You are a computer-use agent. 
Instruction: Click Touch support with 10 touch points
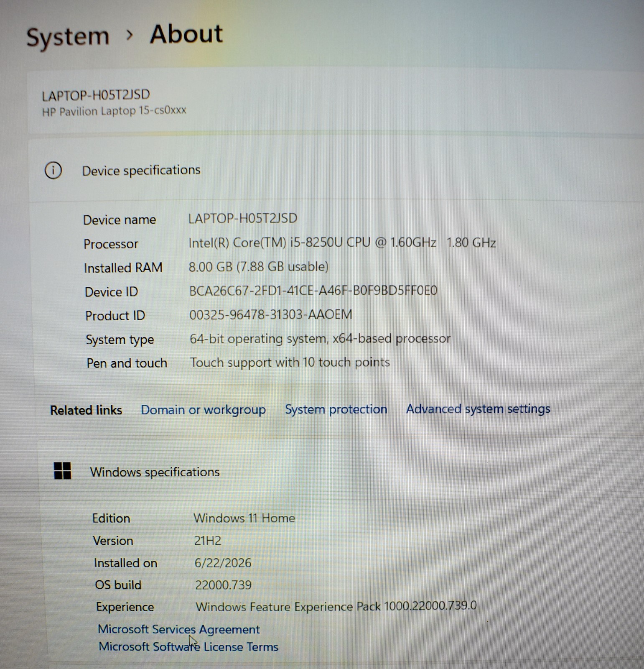tap(290, 362)
